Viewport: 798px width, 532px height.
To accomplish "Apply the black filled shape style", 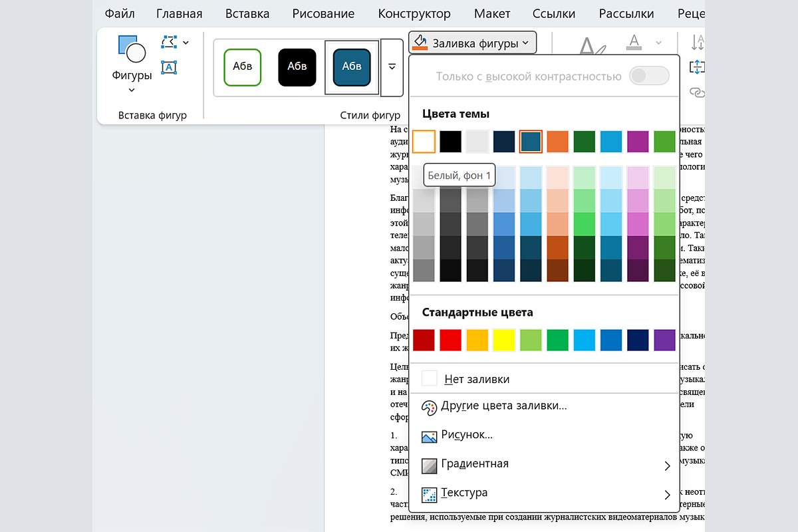I will point(297,66).
